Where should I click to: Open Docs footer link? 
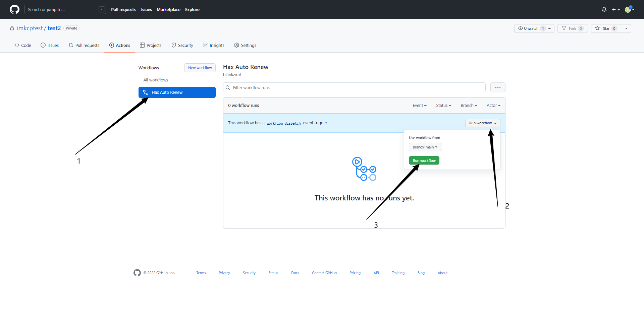pyautogui.click(x=295, y=273)
